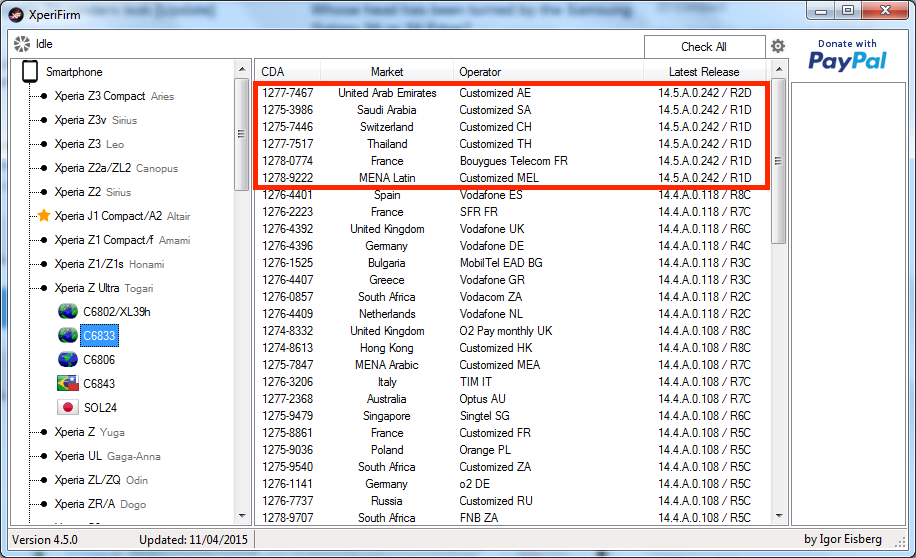Select the Vodacom ZA row
Viewport: 916px width, 558px height.
pyautogui.click(x=513, y=297)
